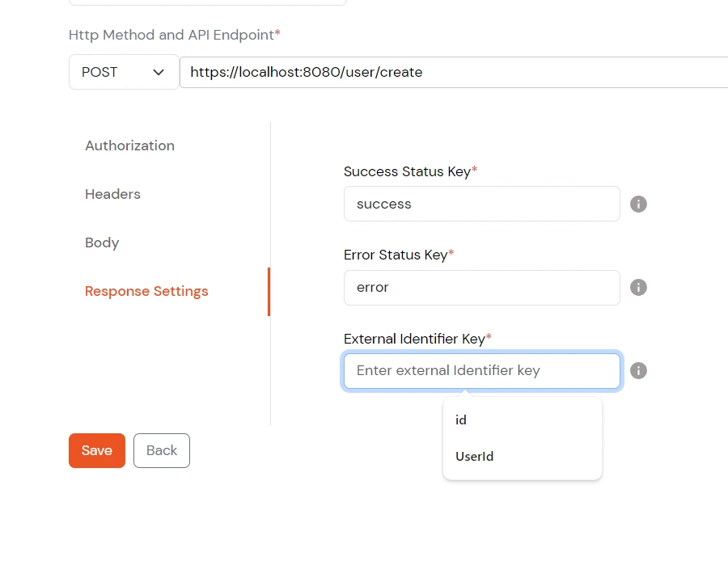Switch to the Body tab
This screenshot has height=561, width=728.
click(x=101, y=243)
